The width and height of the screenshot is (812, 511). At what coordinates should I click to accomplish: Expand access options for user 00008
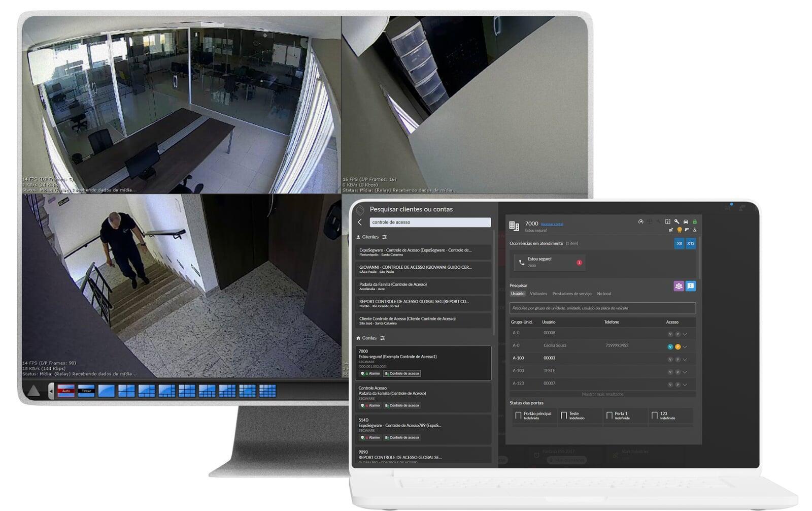coord(685,334)
